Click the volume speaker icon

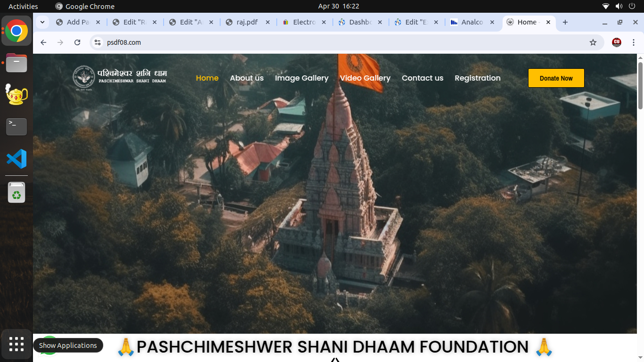pyautogui.click(x=619, y=6)
